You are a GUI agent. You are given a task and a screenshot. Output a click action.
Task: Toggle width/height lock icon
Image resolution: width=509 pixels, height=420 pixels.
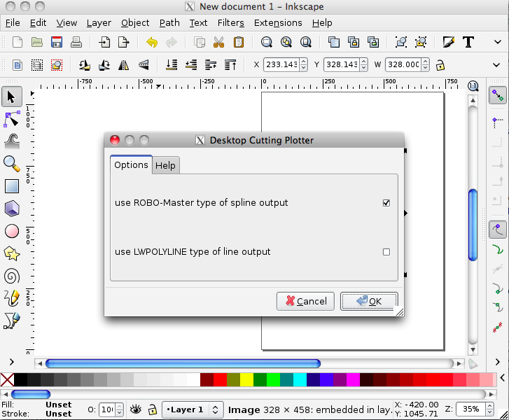440,65
